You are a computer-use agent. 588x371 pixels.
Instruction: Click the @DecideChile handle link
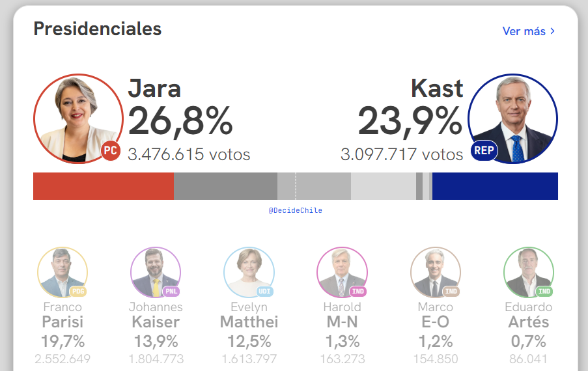(295, 211)
